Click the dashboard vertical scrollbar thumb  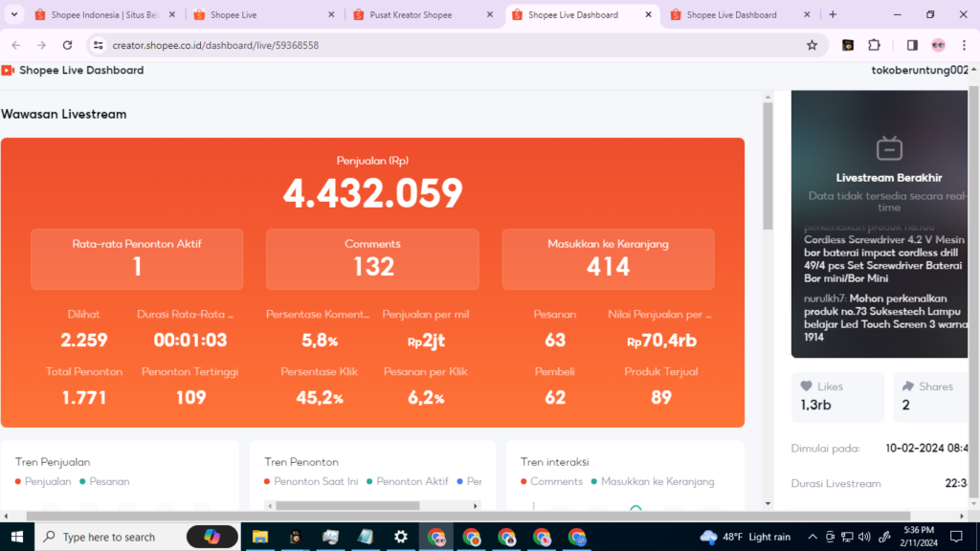point(768,165)
